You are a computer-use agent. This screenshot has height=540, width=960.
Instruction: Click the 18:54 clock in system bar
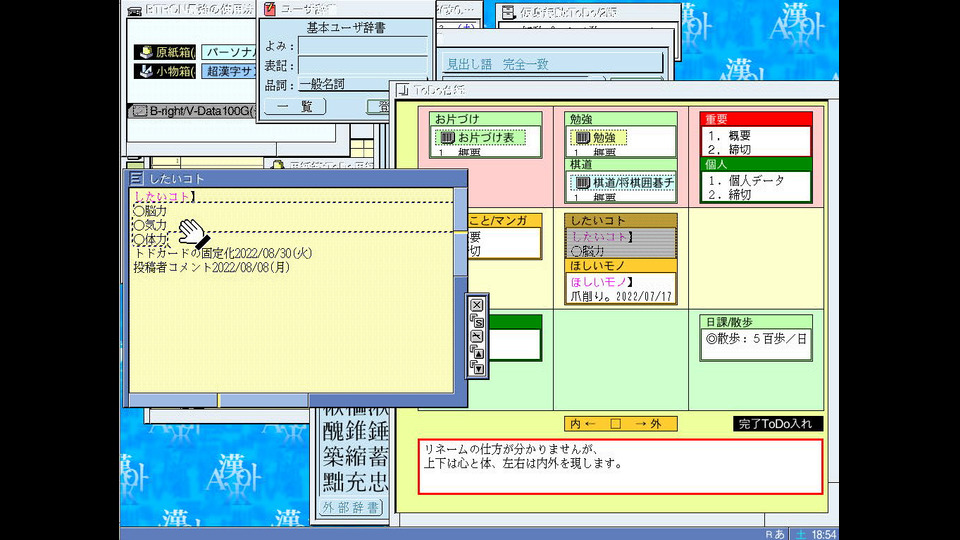pyautogui.click(x=823, y=534)
